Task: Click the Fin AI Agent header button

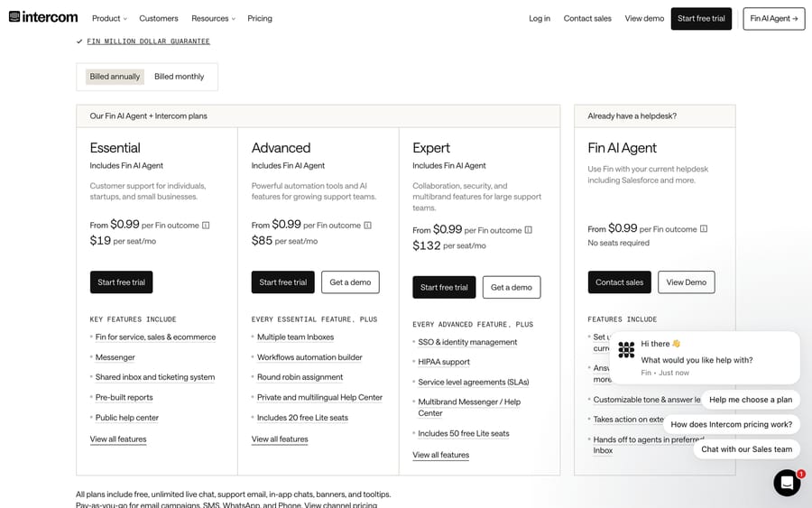Action: point(774,19)
